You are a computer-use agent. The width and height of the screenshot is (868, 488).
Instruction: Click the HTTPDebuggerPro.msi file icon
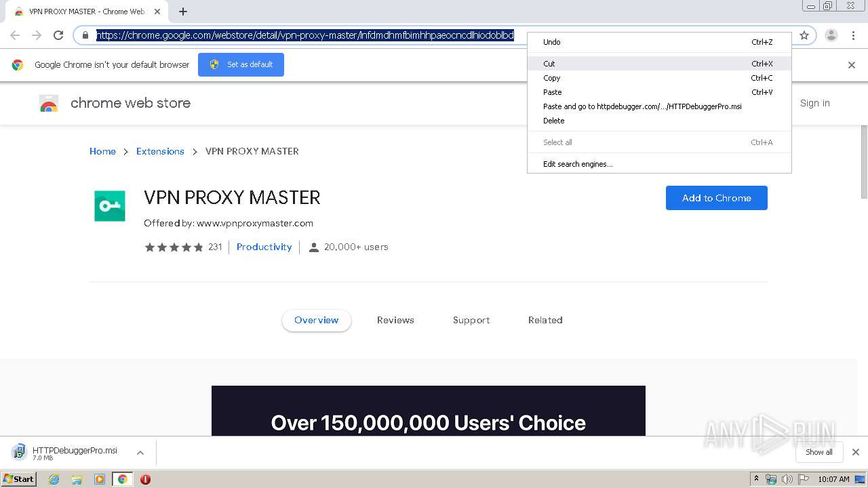(20, 452)
